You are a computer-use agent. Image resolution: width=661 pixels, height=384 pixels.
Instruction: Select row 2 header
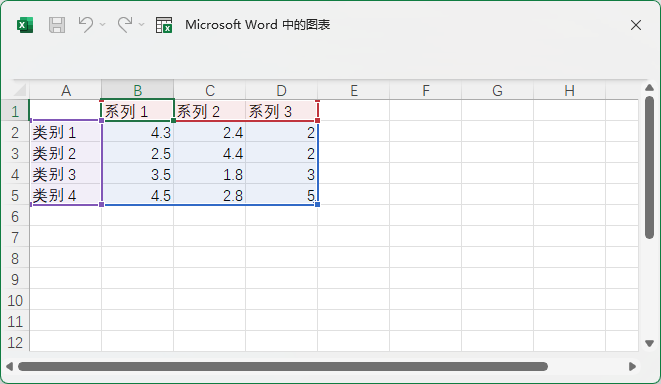[x=15, y=132]
